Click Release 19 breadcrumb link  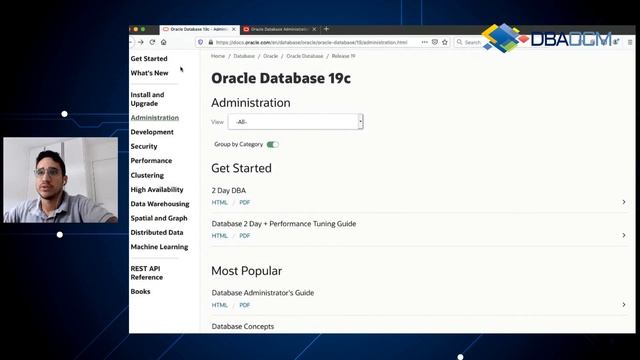[x=343, y=56]
